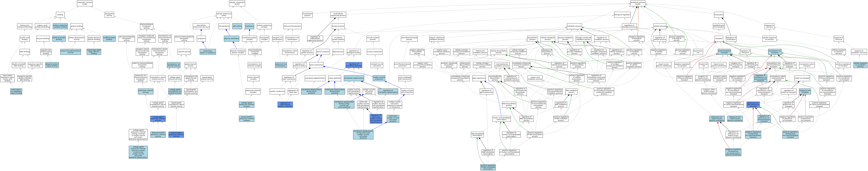Image resolution: width=868 pixels, height=171 pixels.
Task: Click the chemical homeostasis node
Action: coord(292,26)
